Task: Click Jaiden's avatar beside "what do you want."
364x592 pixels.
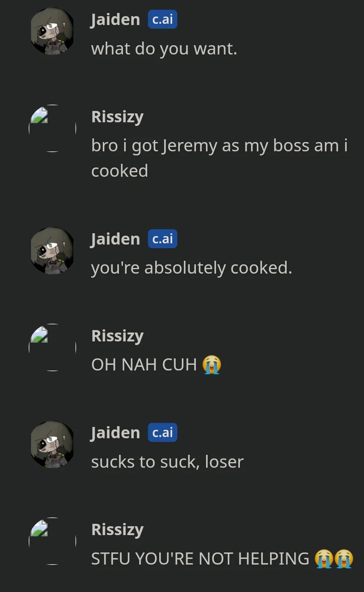Action: tap(52, 31)
